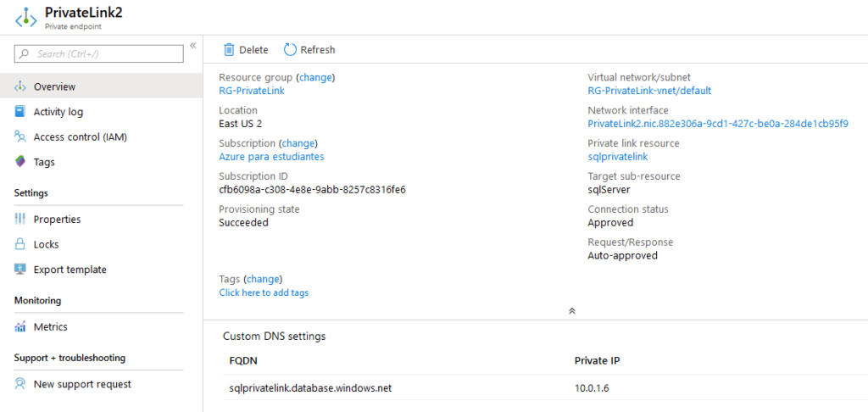The image size is (868, 412).
Task: Click the Succeeded provisioning state value
Action: (243, 223)
